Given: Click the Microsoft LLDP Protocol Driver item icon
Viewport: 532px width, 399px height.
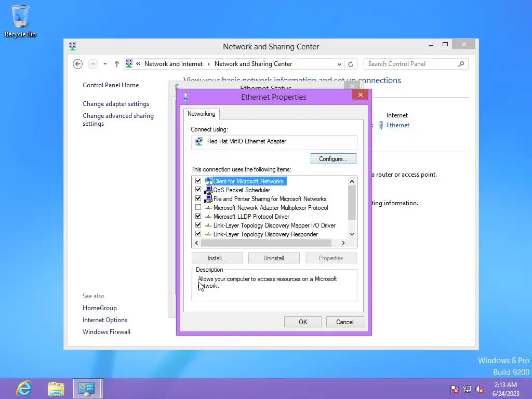Looking at the screenshot, I should [x=208, y=217].
